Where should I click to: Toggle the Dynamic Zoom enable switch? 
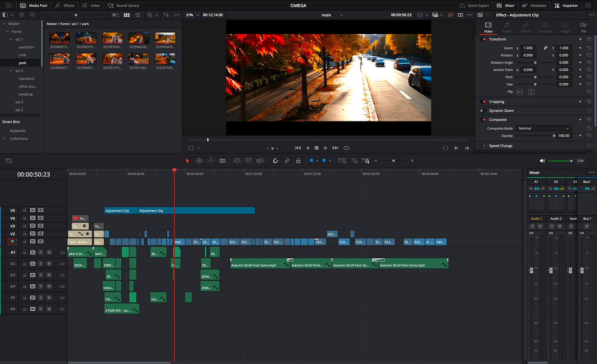[x=483, y=110]
